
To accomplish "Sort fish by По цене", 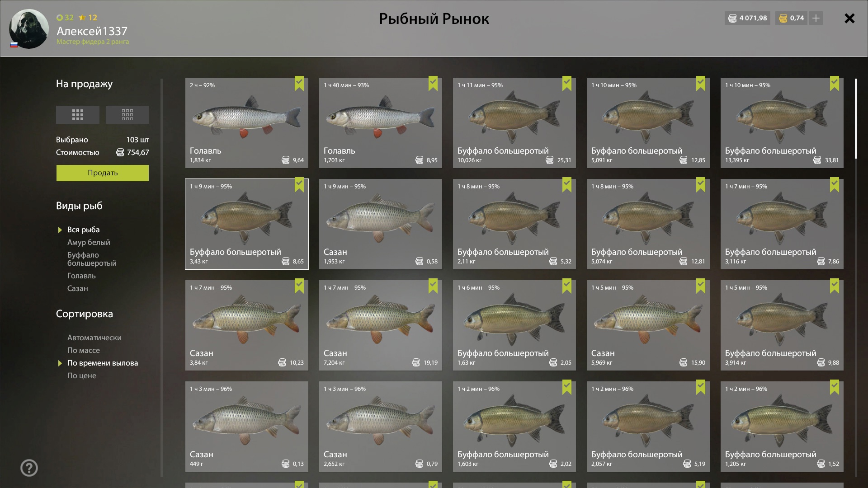I will (x=82, y=375).
